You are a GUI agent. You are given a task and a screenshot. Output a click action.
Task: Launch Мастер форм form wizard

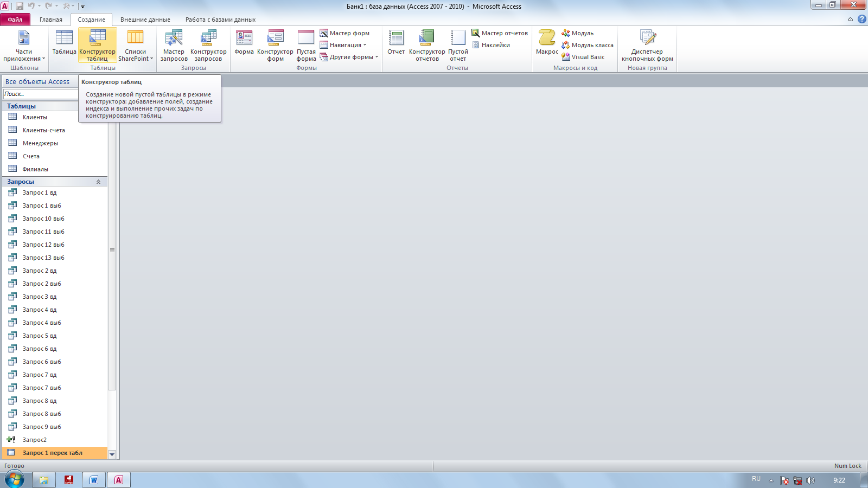[344, 33]
